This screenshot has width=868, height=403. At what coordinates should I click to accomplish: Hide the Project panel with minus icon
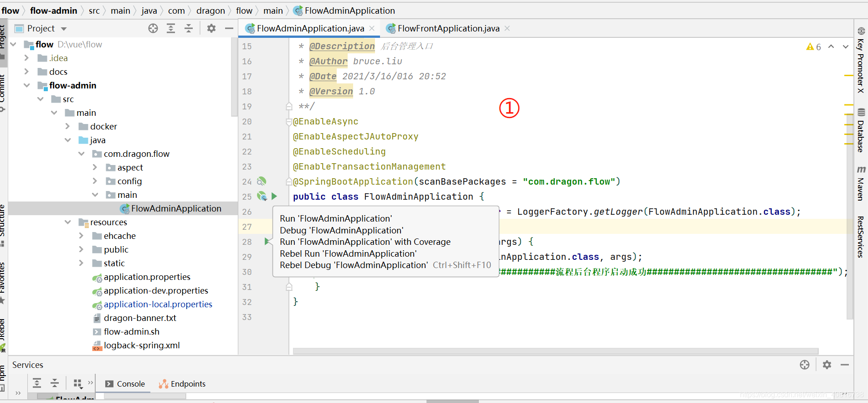[x=229, y=28]
